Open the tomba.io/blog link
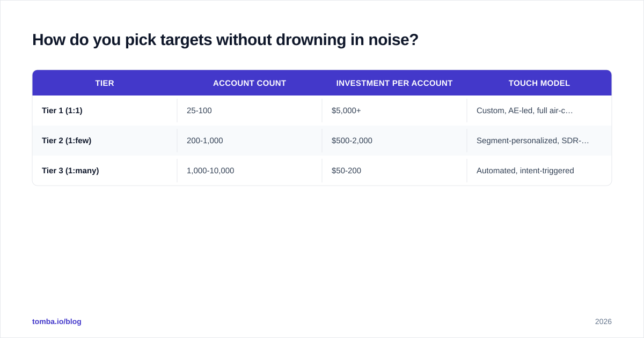The image size is (644, 338). 57,321
